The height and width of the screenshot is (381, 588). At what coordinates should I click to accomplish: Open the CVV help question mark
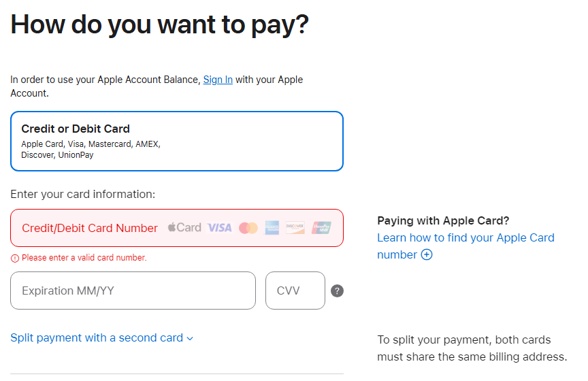click(x=337, y=291)
